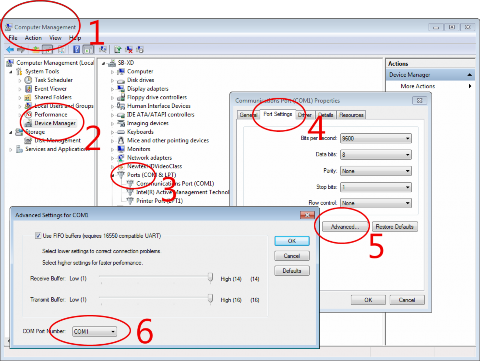Open the Action menu
The width and height of the screenshot is (480, 361).
(33, 38)
